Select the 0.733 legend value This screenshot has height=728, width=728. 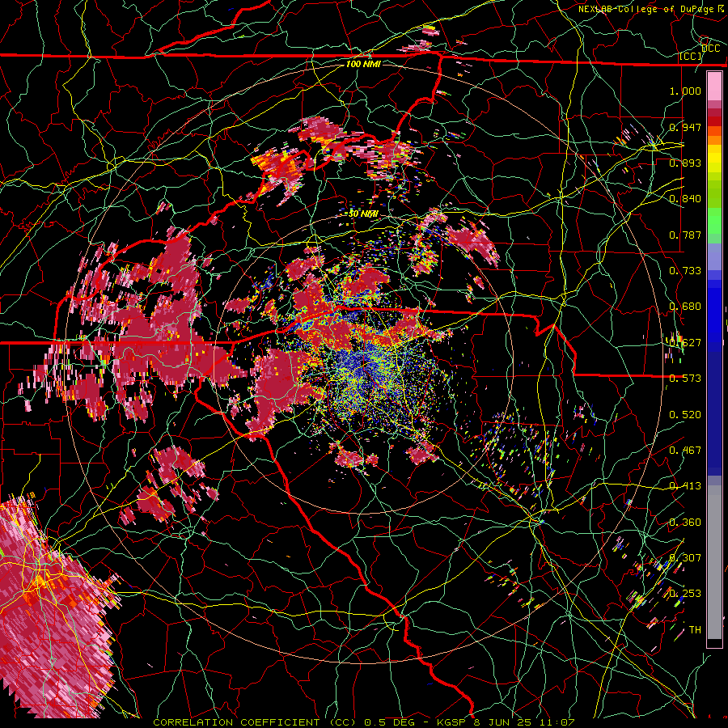coord(685,271)
